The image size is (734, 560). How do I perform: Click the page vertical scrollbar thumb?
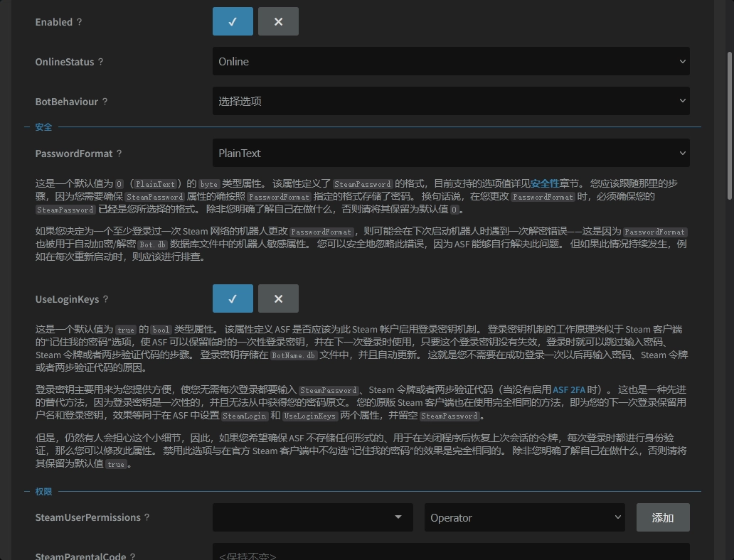(729, 125)
